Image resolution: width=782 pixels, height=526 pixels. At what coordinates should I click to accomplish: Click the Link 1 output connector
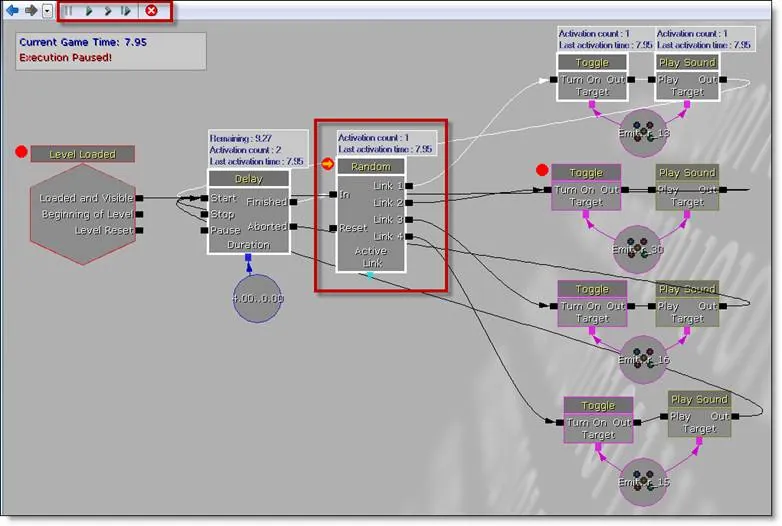[409, 186]
